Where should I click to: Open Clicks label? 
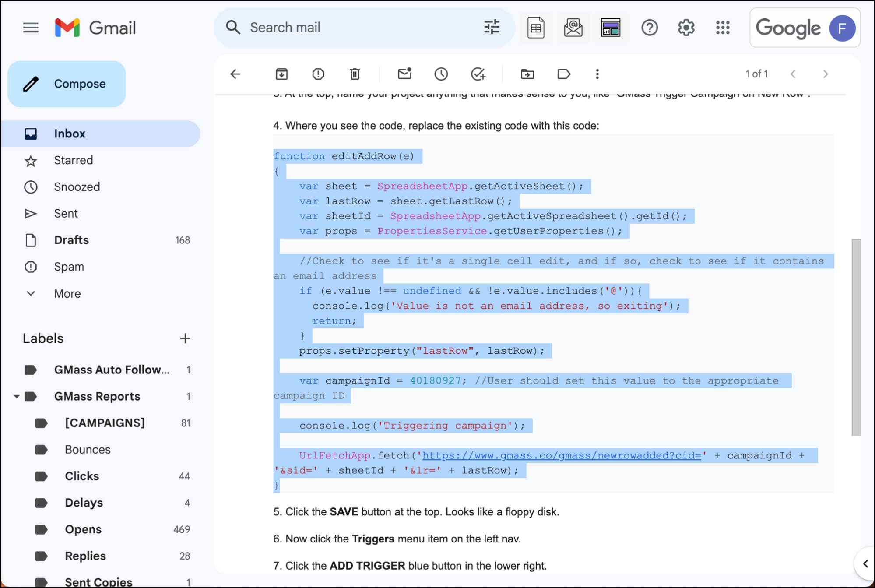click(100, 476)
